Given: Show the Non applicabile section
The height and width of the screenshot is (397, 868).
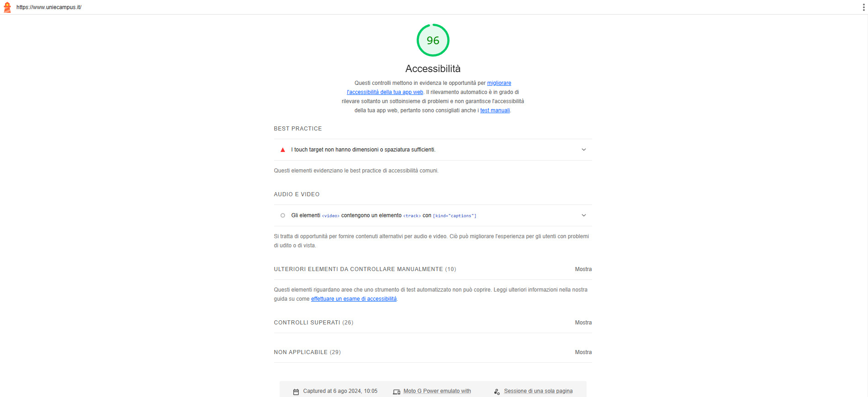Looking at the screenshot, I should [583, 352].
